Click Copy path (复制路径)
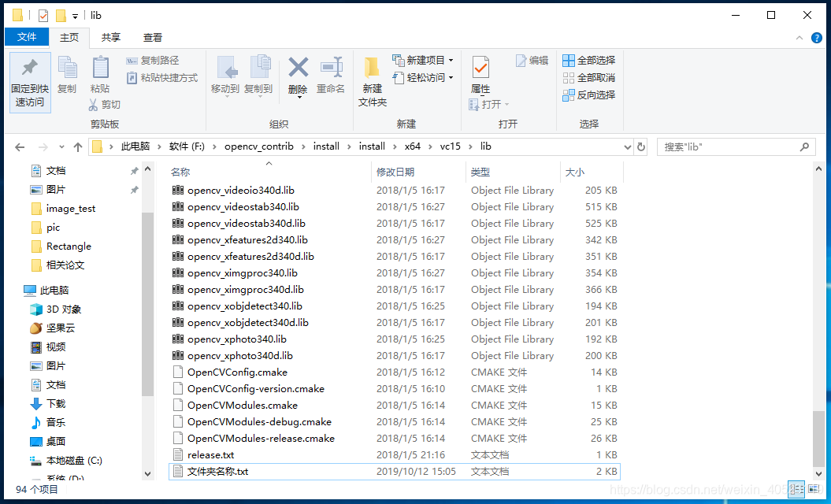This screenshot has width=831, height=504. point(153,61)
